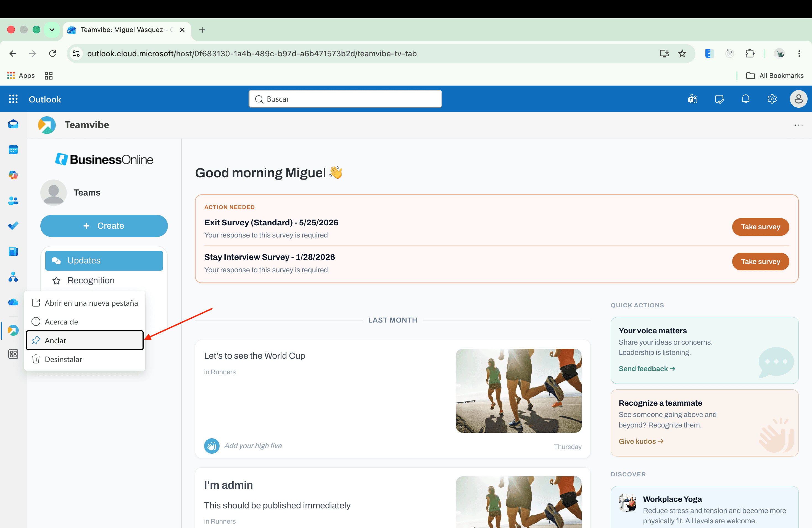Open the blue notebook app icon in sidebar
This screenshot has height=528, width=812.
click(13, 251)
